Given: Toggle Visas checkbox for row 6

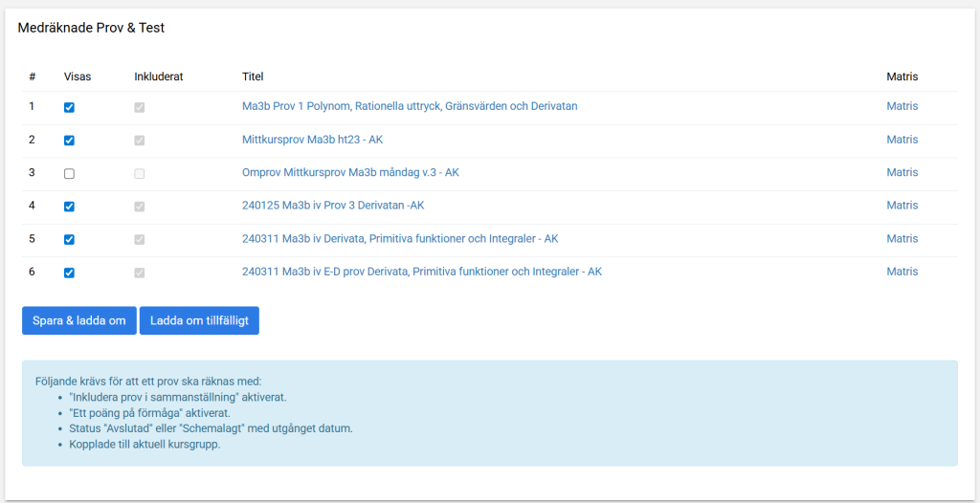Looking at the screenshot, I should coord(69,273).
